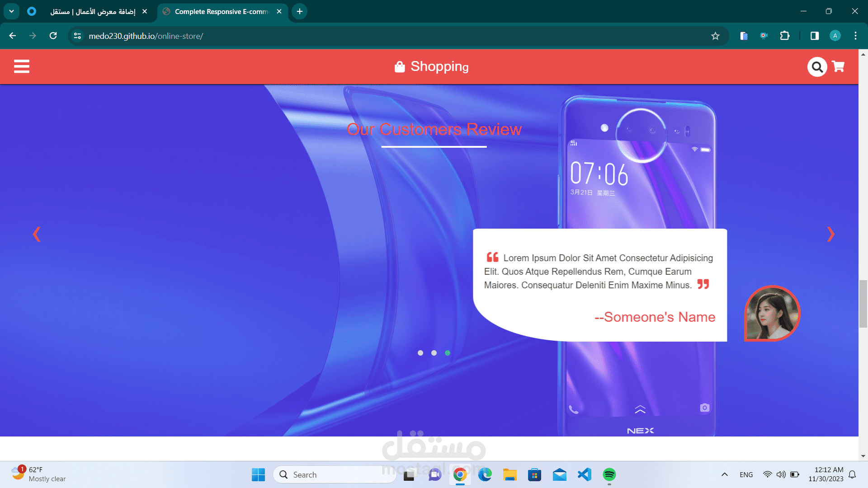This screenshot has width=868, height=488.
Task: Open Mail app from the taskbar
Action: [x=559, y=474]
